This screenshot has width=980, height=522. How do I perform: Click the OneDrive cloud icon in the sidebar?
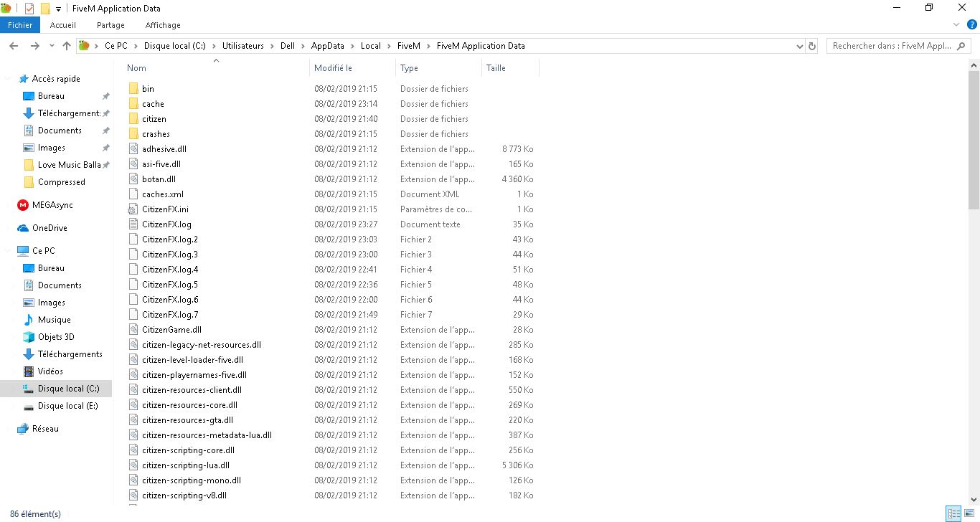[x=23, y=228]
